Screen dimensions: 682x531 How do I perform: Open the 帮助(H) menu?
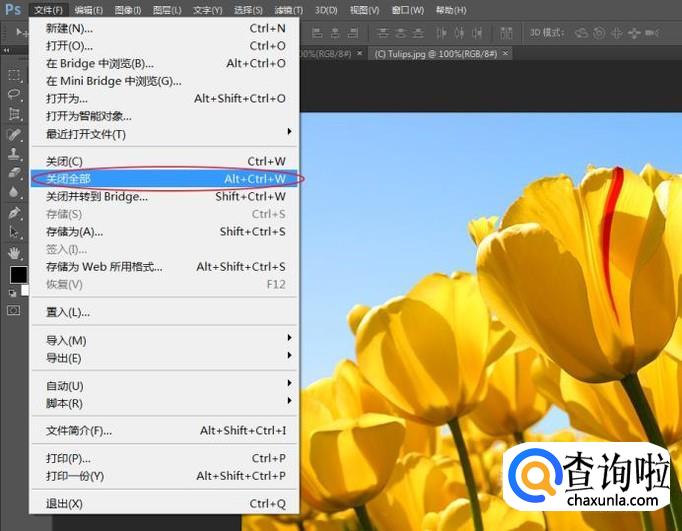click(x=451, y=10)
